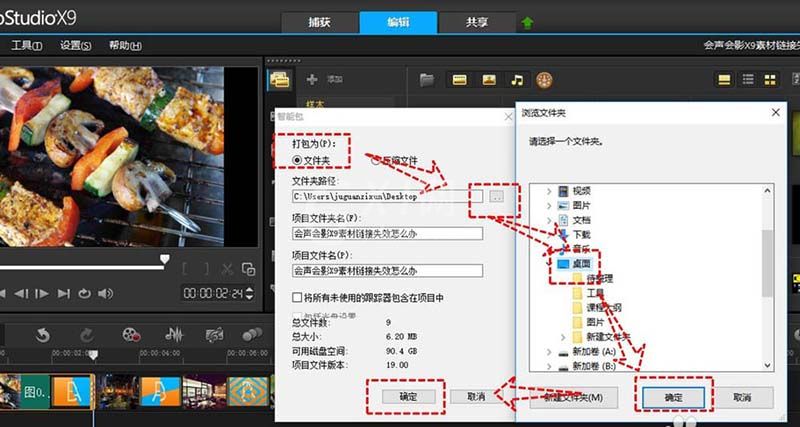The width and height of the screenshot is (800, 427).
Task: Click the 项目文件夹名 input field
Action: coord(387,234)
